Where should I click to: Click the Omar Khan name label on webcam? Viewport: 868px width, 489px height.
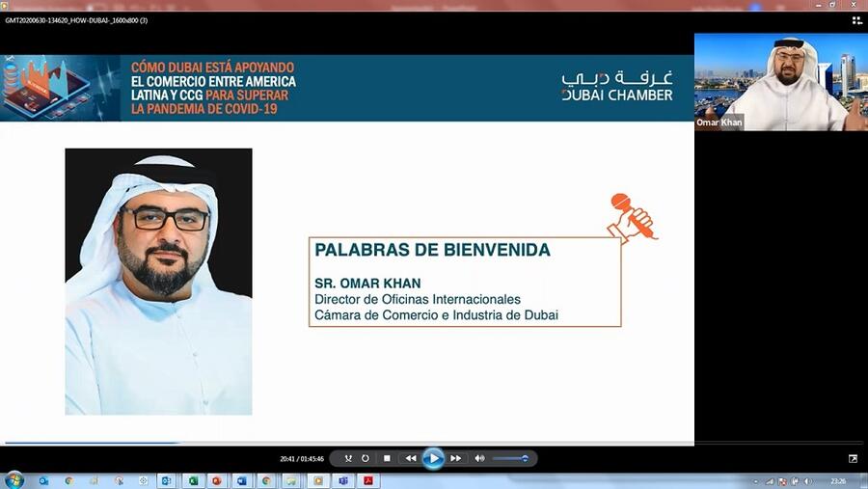[719, 122]
